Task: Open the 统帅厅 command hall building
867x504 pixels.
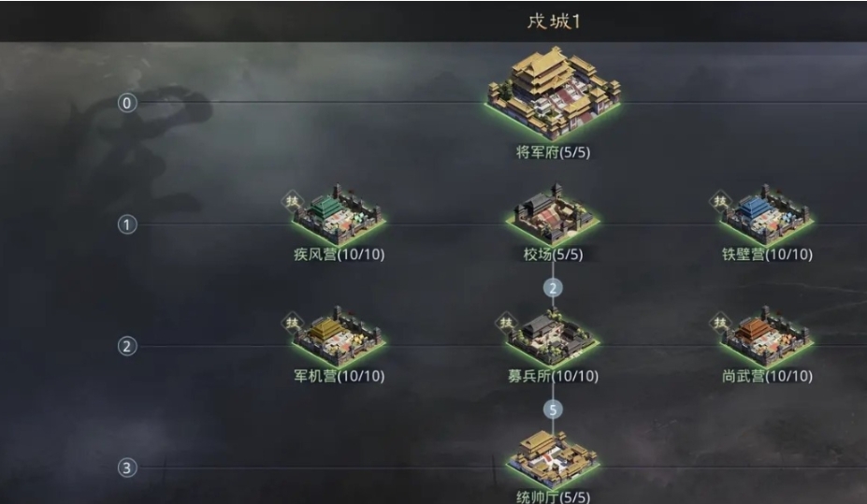Action: [553, 460]
